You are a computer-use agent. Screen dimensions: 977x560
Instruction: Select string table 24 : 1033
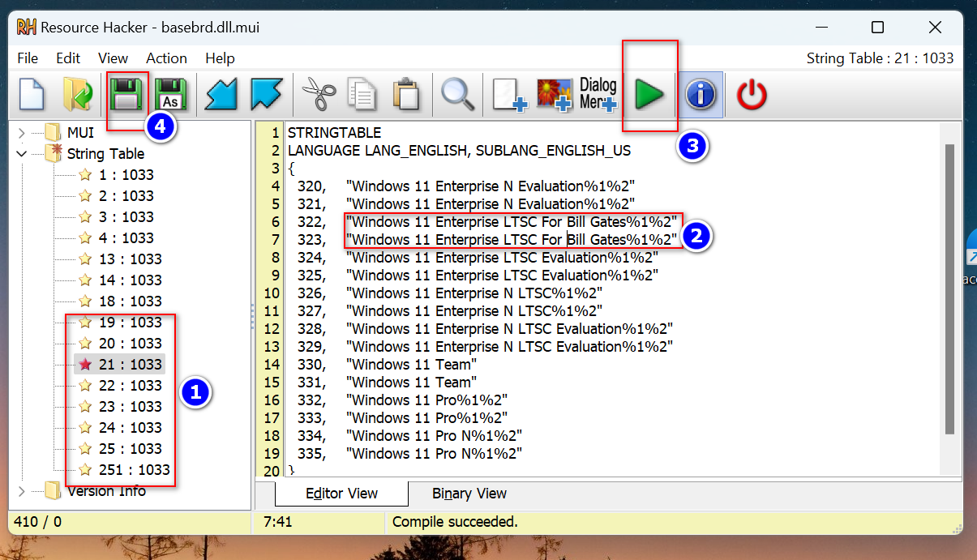[130, 428]
